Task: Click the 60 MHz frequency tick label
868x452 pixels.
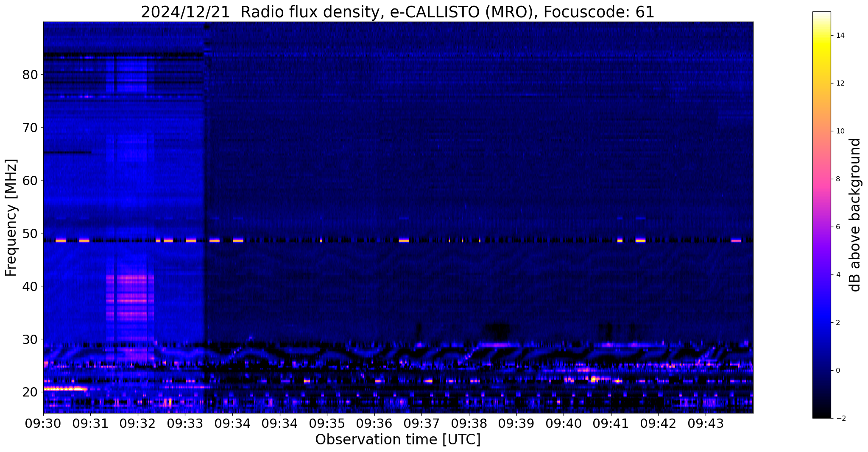Action: pyautogui.click(x=30, y=180)
